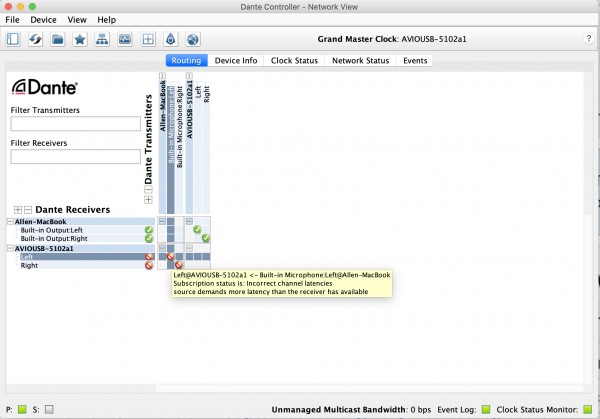Image resolution: width=600 pixels, height=419 pixels.
Task: Collapse all Dante Transmitters with minus box
Action: click(148, 189)
